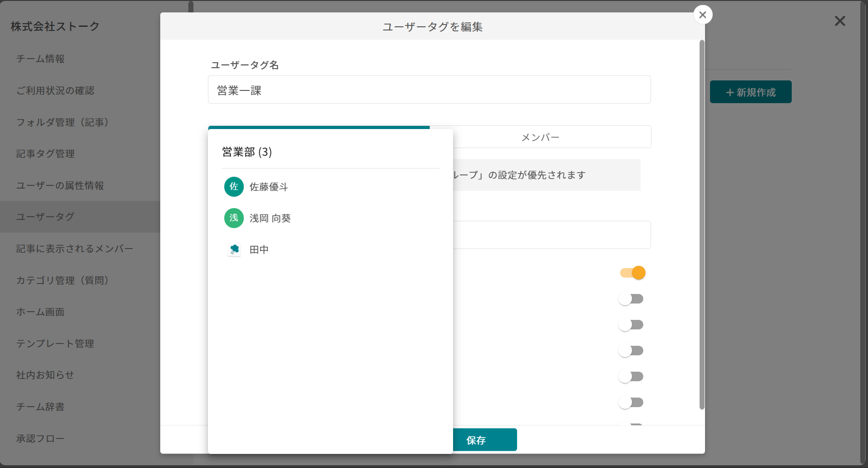868x468 pixels.
Task: Open テンプレート管理 from the sidebar
Action: tap(54, 344)
